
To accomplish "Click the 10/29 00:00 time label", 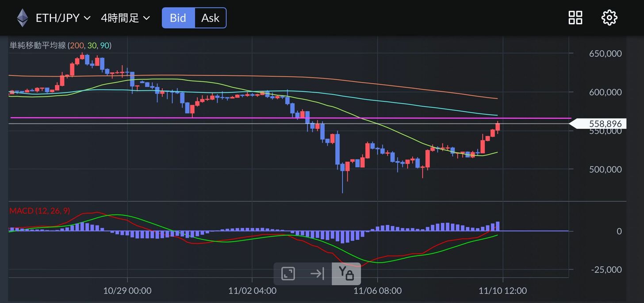I will click(127, 291).
